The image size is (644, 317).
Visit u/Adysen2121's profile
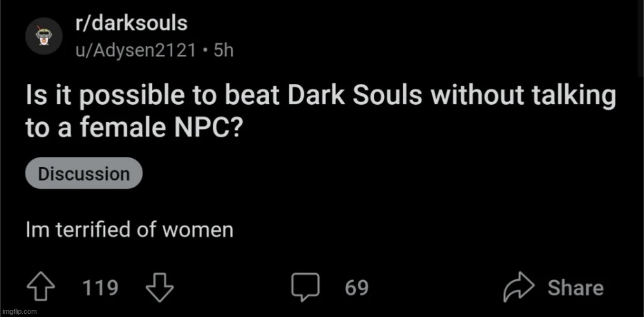tap(135, 50)
